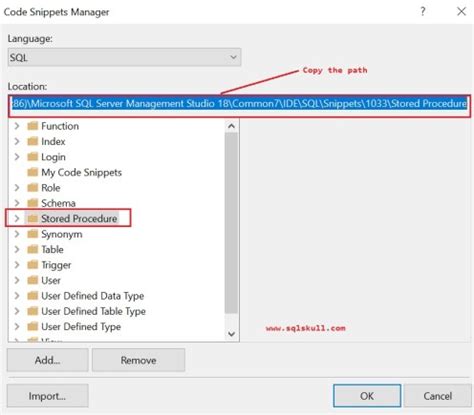Expand the User folder chevron
Viewport: 474px width, 415px height.
pyautogui.click(x=17, y=280)
